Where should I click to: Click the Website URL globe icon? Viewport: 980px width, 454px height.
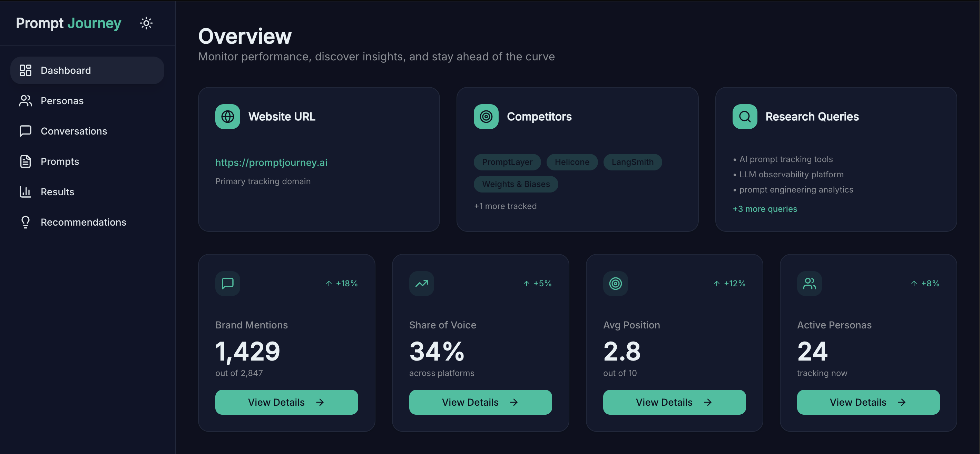coord(227,117)
